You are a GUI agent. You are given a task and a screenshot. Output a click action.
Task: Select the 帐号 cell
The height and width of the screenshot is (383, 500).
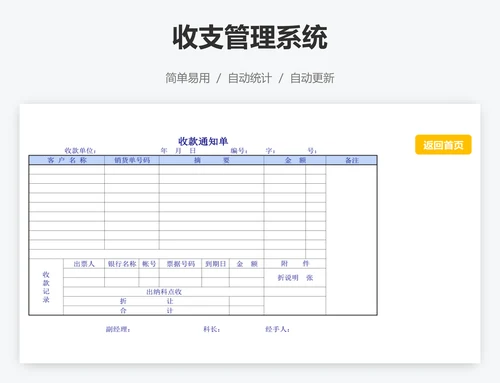(149, 264)
